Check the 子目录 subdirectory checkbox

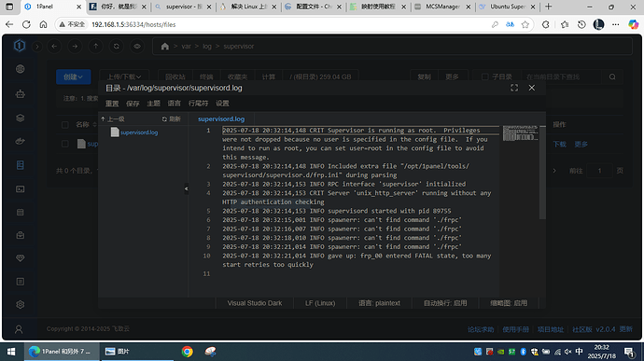coord(484,76)
